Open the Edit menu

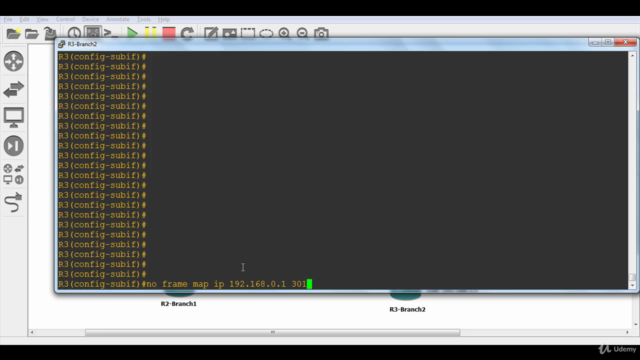(24, 19)
